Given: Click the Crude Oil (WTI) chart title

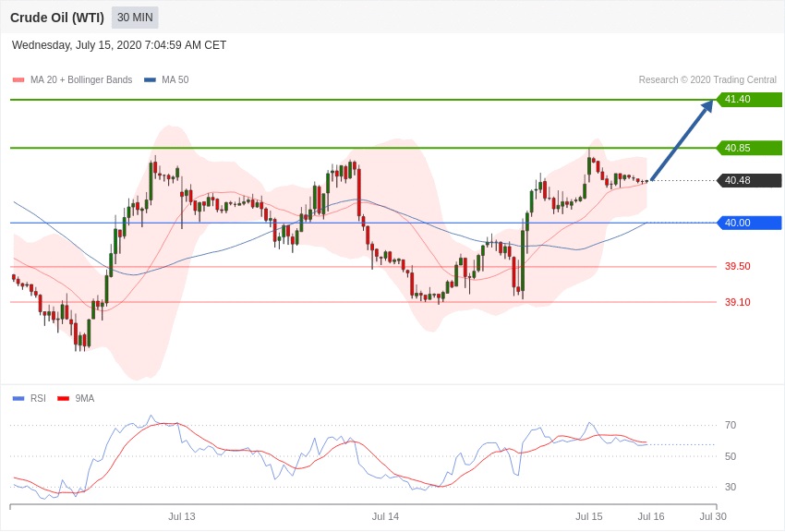Looking at the screenshot, I should [x=57, y=18].
